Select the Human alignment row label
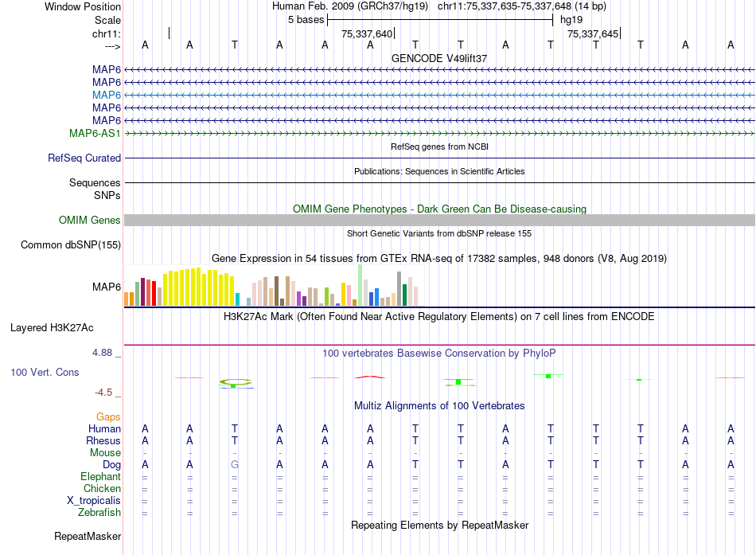This screenshot has height=555, width=756. click(104, 429)
